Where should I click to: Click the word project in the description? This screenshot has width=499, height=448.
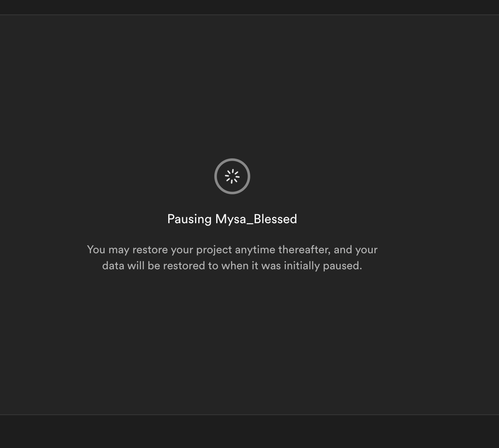pyautogui.click(x=214, y=250)
